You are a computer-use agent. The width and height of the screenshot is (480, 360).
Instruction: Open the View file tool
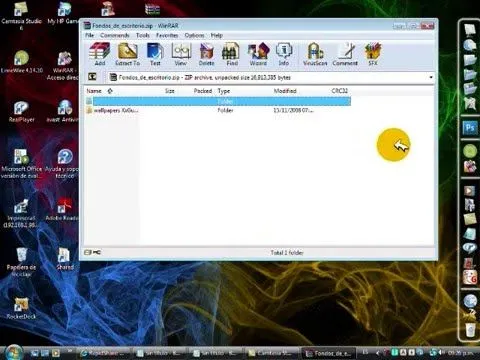coord(181,54)
